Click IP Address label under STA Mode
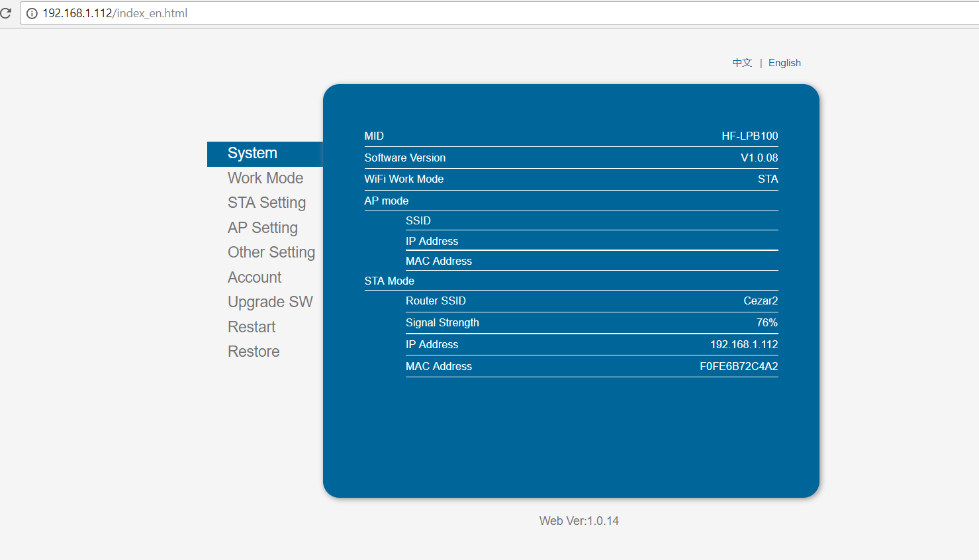The image size is (979, 560). (432, 344)
